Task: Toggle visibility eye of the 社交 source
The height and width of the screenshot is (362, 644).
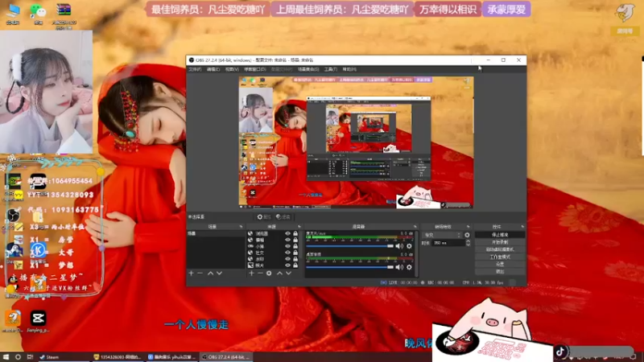Action: (287, 253)
